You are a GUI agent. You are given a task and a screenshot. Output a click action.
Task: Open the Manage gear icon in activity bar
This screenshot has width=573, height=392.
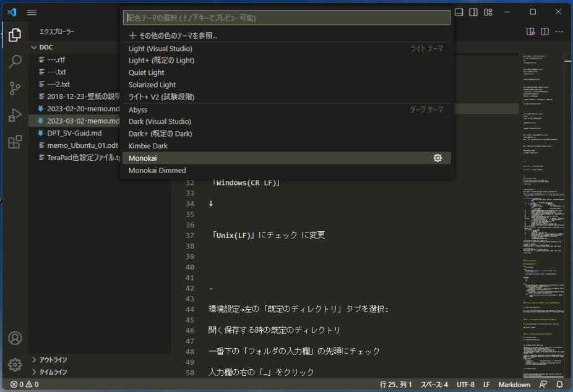point(15,364)
